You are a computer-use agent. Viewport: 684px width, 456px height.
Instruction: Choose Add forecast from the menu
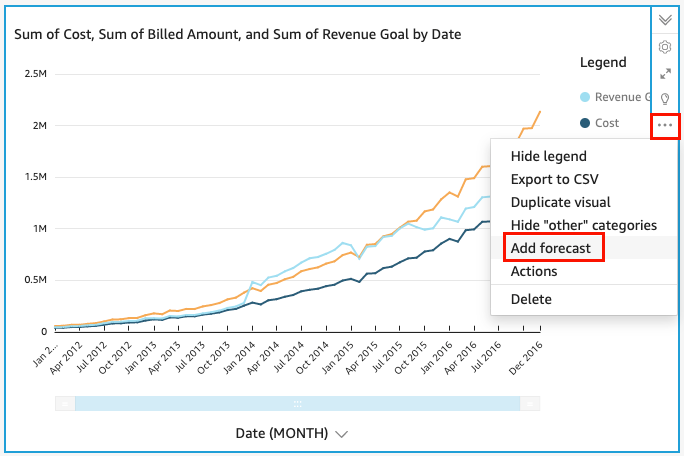551,248
